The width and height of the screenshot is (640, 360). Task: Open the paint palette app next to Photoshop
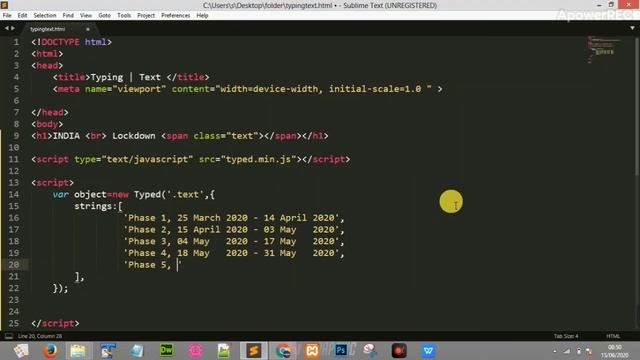(370, 351)
